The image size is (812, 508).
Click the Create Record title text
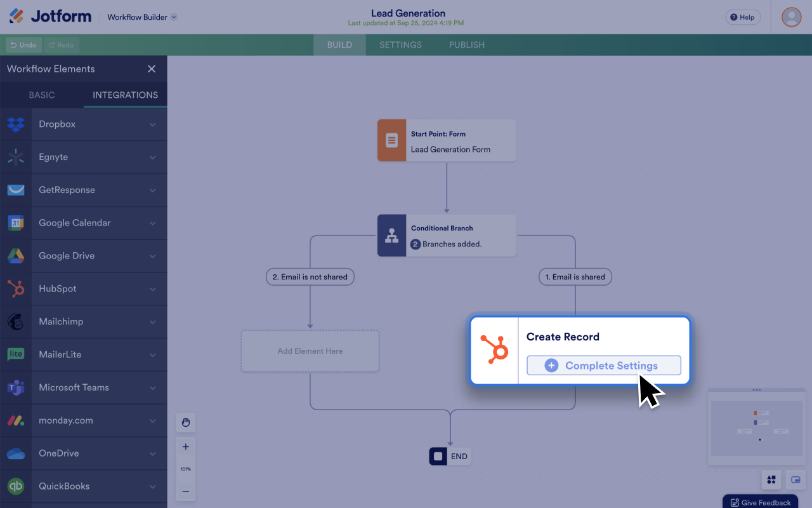(x=563, y=337)
